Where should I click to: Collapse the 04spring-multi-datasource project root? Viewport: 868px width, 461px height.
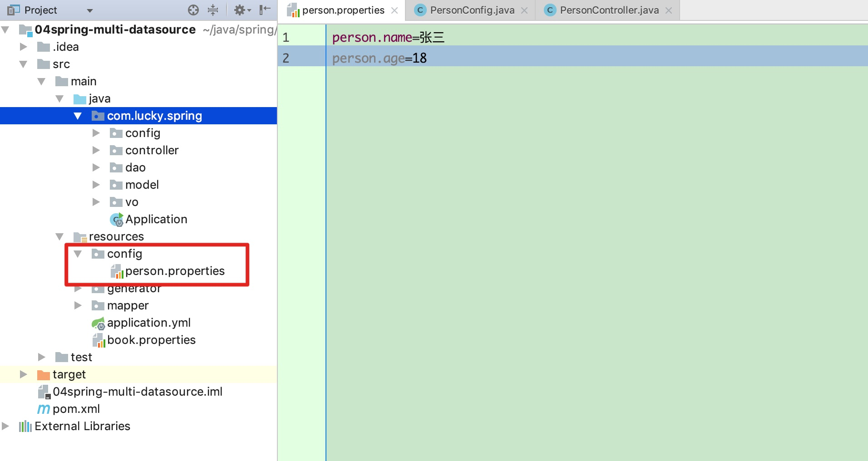(x=5, y=30)
